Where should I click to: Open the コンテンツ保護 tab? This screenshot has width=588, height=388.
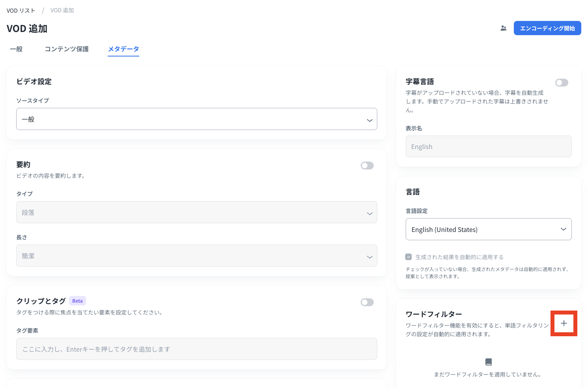click(67, 49)
